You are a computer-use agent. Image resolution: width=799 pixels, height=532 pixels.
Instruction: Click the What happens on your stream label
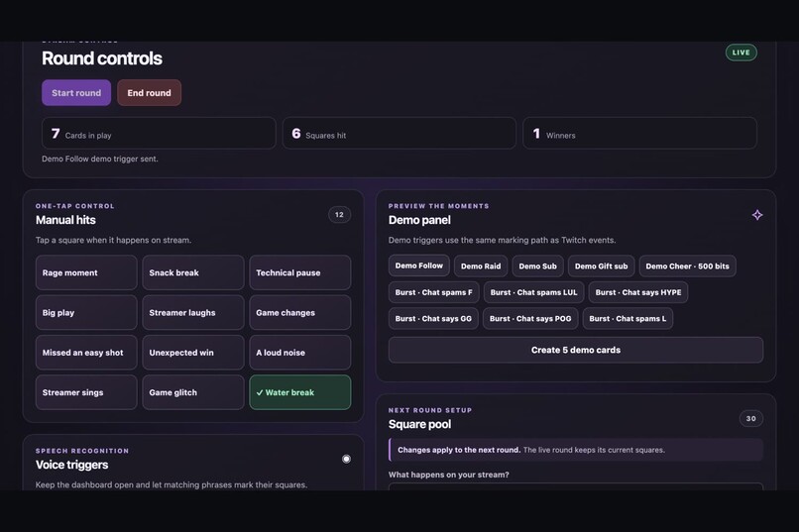(x=448, y=475)
